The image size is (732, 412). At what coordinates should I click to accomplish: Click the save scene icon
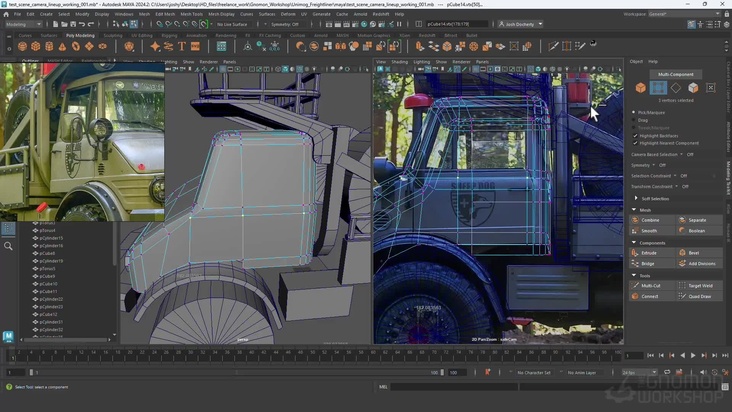[x=73, y=24]
